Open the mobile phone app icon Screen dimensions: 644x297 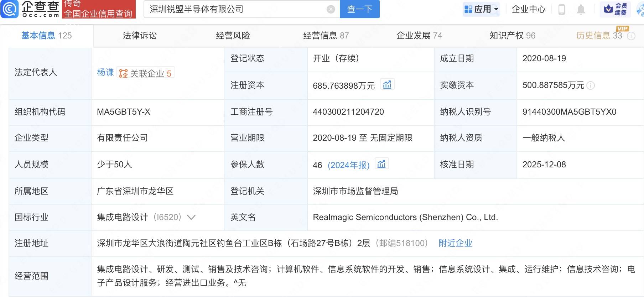click(x=561, y=9)
